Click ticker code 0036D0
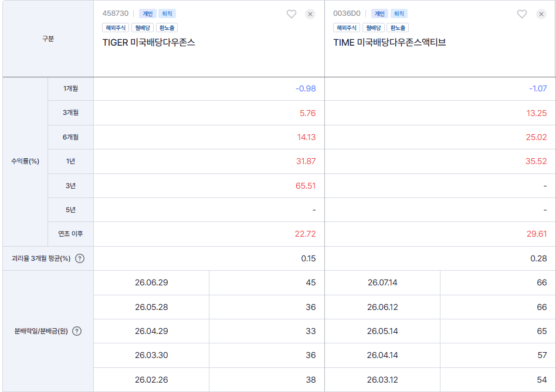The image size is (556, 392). [x=347, y=13]
